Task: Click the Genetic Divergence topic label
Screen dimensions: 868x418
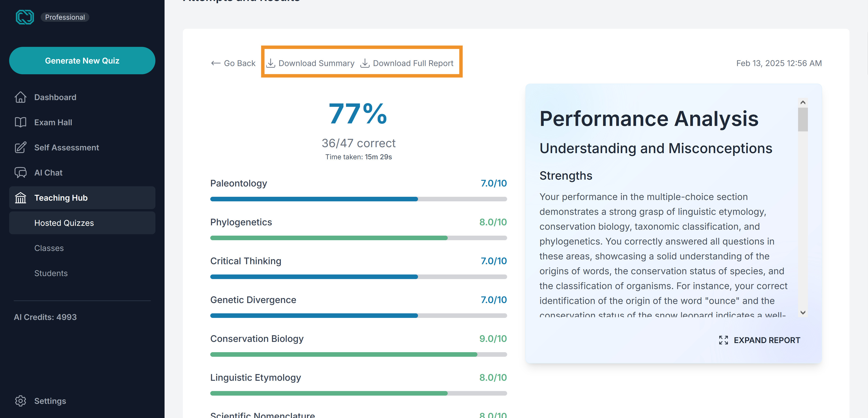Action: [253, 300]
